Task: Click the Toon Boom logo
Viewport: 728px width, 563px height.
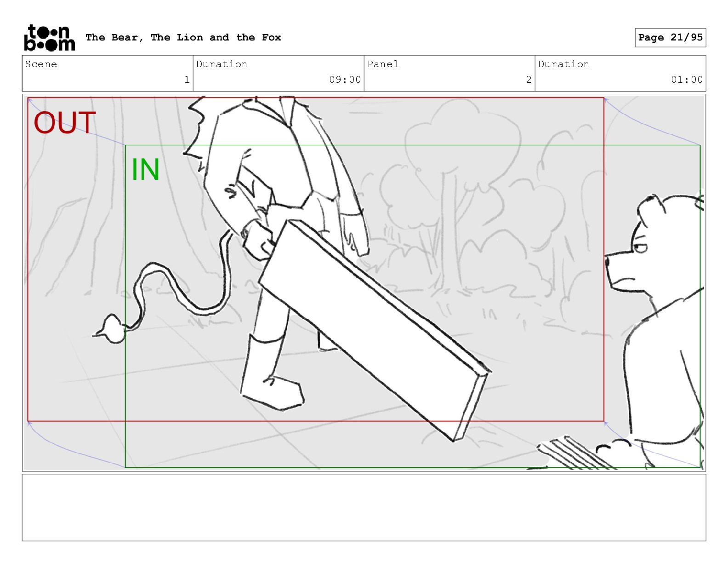Action: 49,37
